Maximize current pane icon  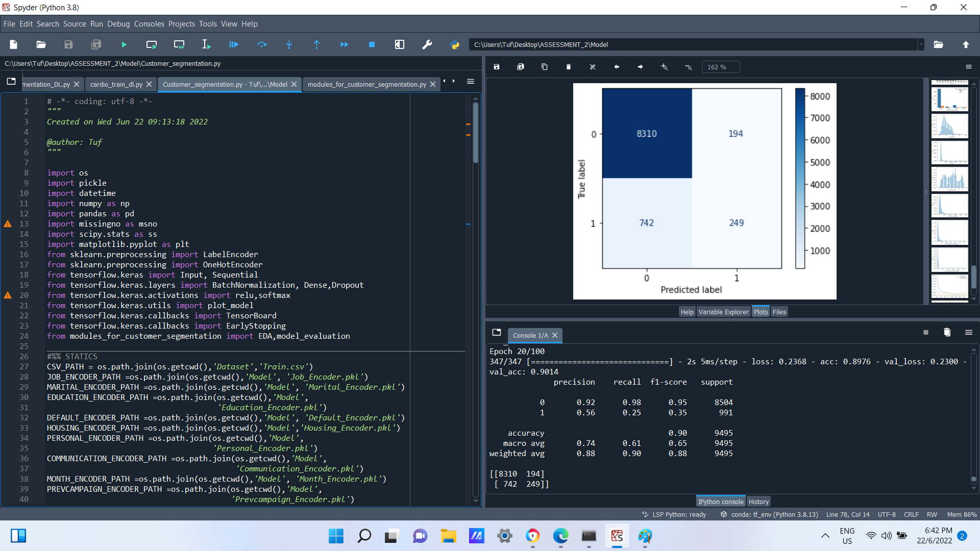click(400, 45)
